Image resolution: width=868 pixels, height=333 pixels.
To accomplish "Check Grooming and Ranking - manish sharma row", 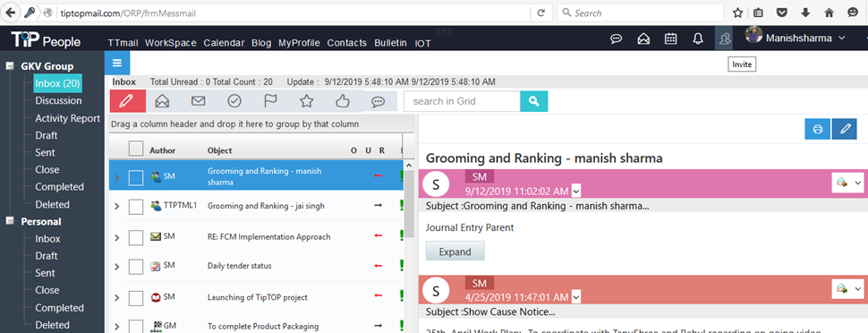I will (x=136, y=177).
